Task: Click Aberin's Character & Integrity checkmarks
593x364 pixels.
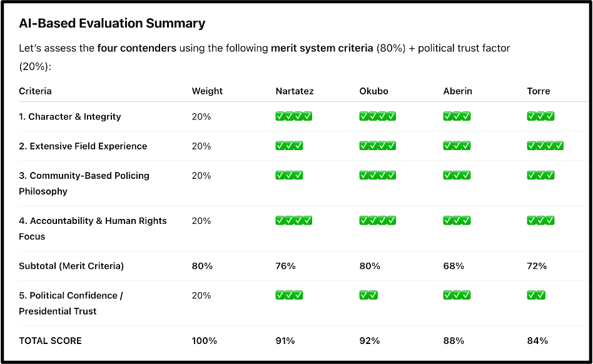Action: point(457,116)
